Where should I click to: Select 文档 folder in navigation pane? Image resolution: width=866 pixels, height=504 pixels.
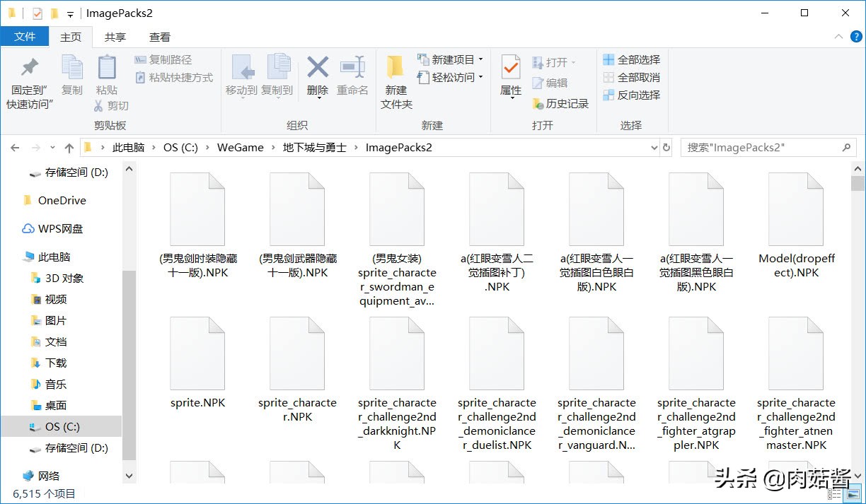[x=56, y=342]
